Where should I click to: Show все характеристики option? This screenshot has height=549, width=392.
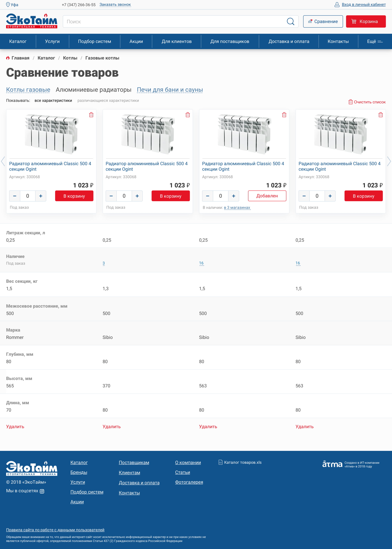coord(53,100)
